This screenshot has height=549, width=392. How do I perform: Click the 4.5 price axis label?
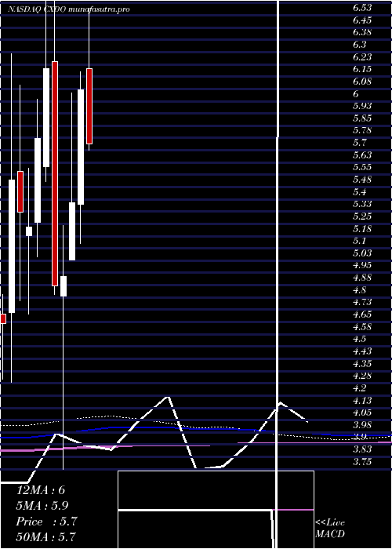[360, 339]
